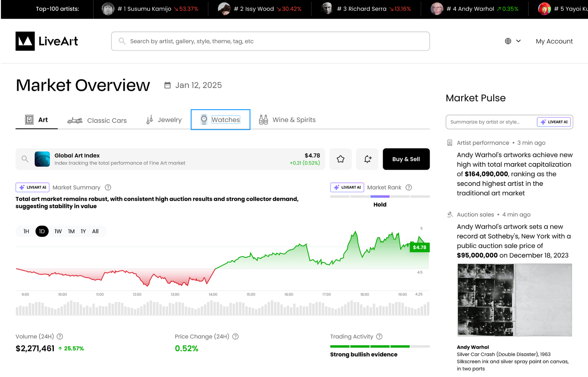Viewport: 588px width, 377px height.
Task: Switch to the Jewelry tab
Action: click(164, 120)
